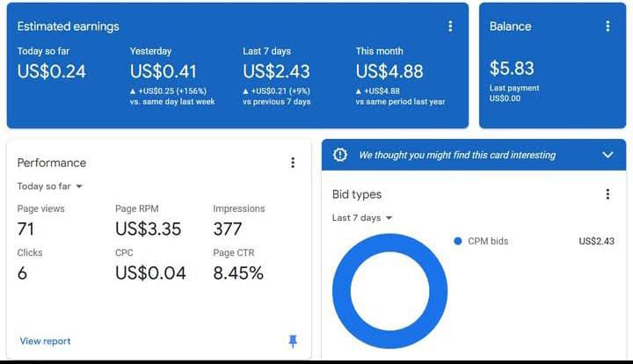Click the Performance card heading

pyautogui.click(x=52, y=163)
